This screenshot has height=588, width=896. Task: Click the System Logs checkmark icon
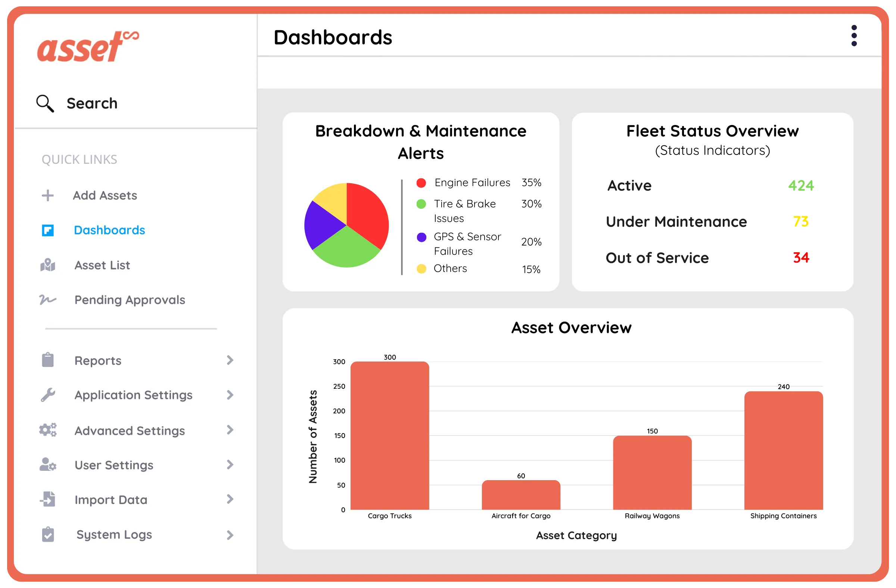[47, 534]
